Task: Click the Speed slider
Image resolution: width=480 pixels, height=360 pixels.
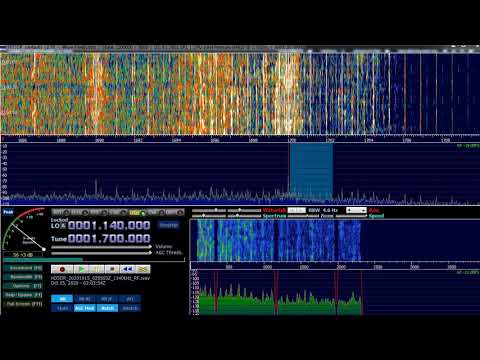Action: pos(351,216)
